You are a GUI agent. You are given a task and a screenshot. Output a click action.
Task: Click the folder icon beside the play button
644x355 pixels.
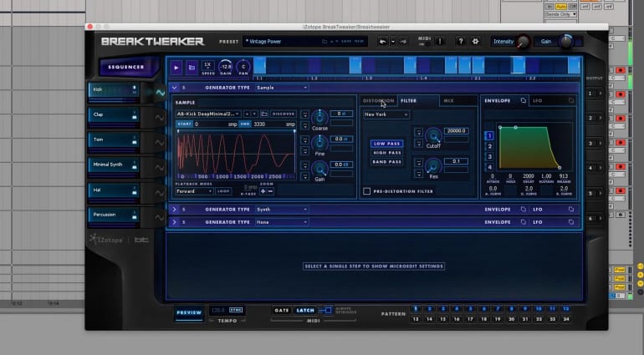[x=190, y=66]
